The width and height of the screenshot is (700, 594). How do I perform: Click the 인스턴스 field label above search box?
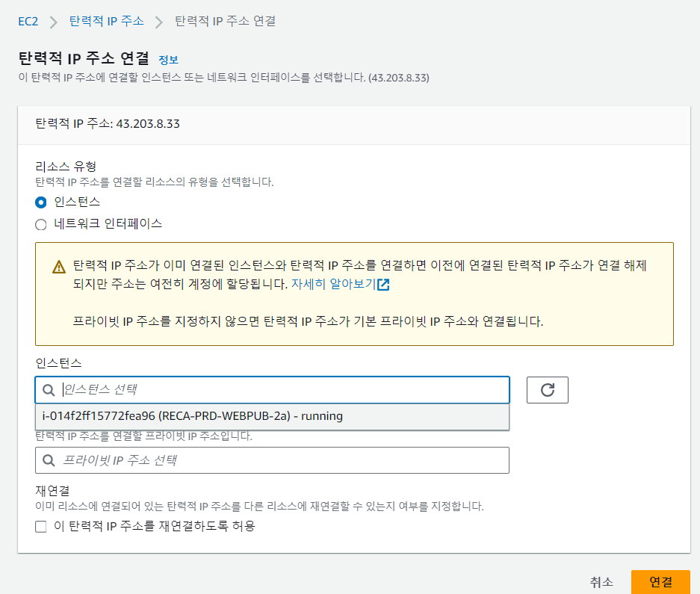[x=58, y=363]
